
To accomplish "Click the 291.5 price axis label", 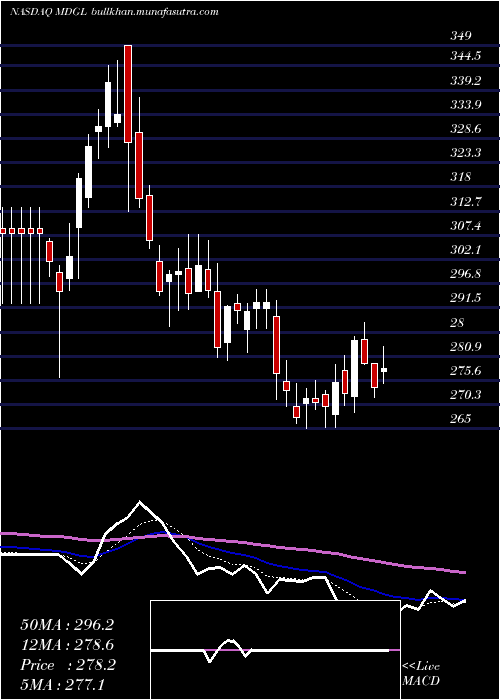I will click(x=466, y=298).
